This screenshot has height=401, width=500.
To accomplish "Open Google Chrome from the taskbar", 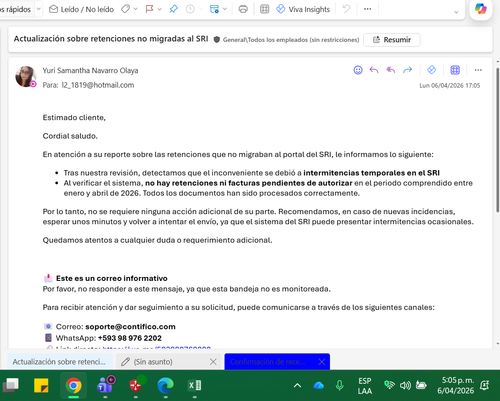I will 73,386.
